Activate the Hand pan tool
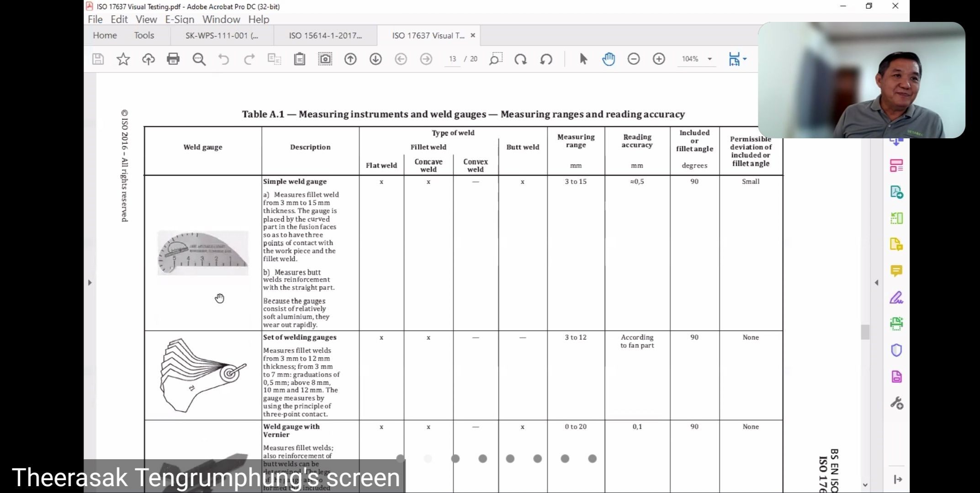This screenshot has height=493, width=980. (609, 59)
